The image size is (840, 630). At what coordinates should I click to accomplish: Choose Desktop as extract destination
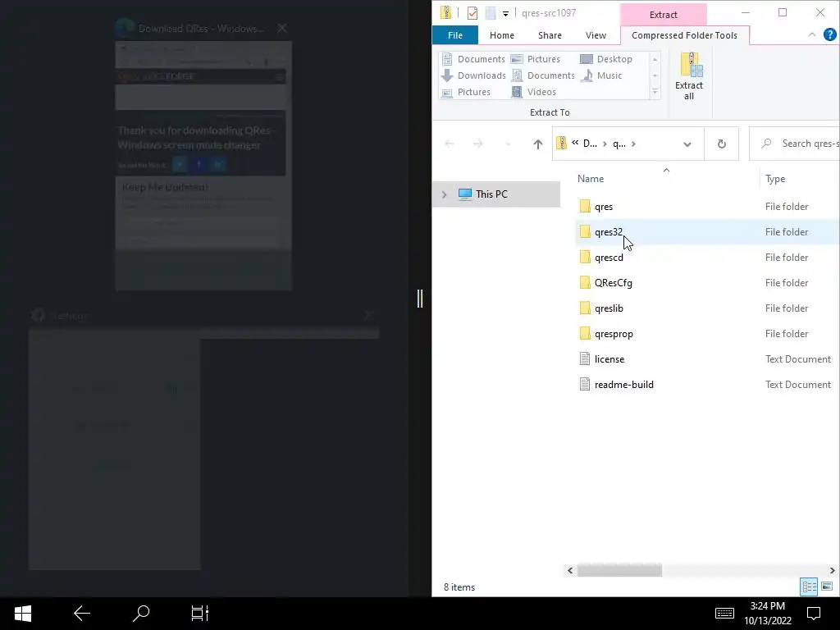[x=606, y=59]
